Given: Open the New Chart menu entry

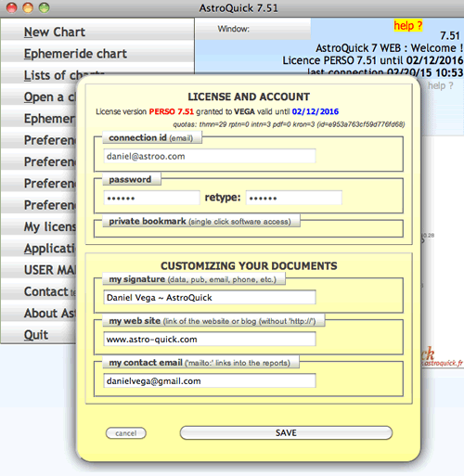Looking at the screenshot, I should coord(97,32).
